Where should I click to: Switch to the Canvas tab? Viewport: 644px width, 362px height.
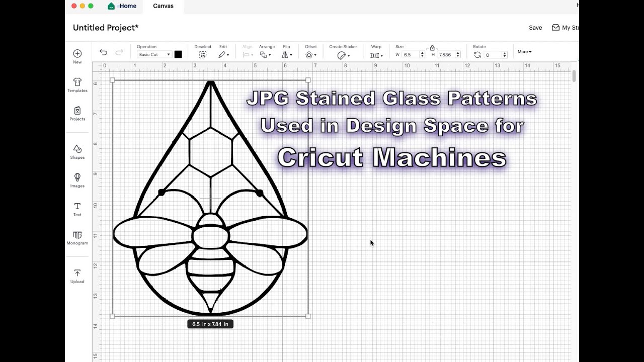[163, 6]
